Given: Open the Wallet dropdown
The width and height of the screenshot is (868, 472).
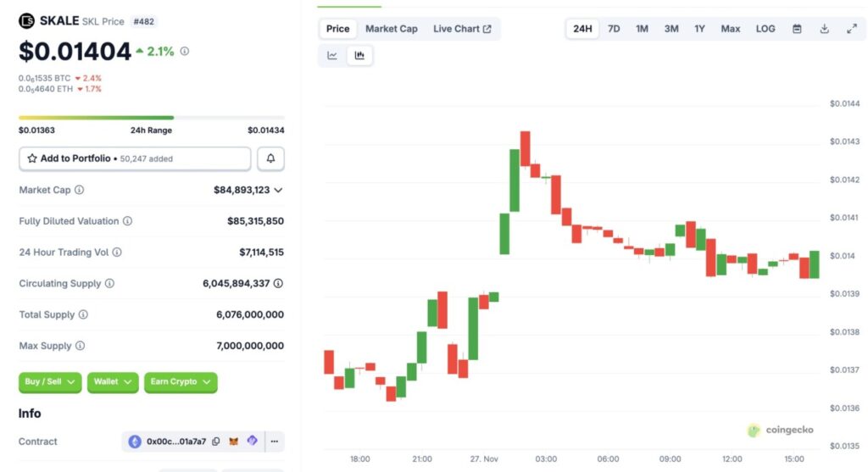Looking at the screenshot, I should pos(113,382).
